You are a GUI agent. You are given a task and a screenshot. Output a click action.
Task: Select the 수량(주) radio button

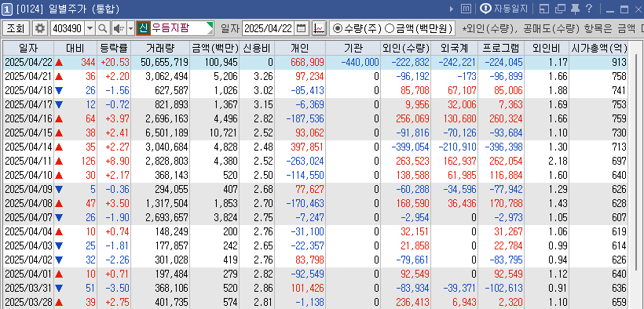pos(338,28)
